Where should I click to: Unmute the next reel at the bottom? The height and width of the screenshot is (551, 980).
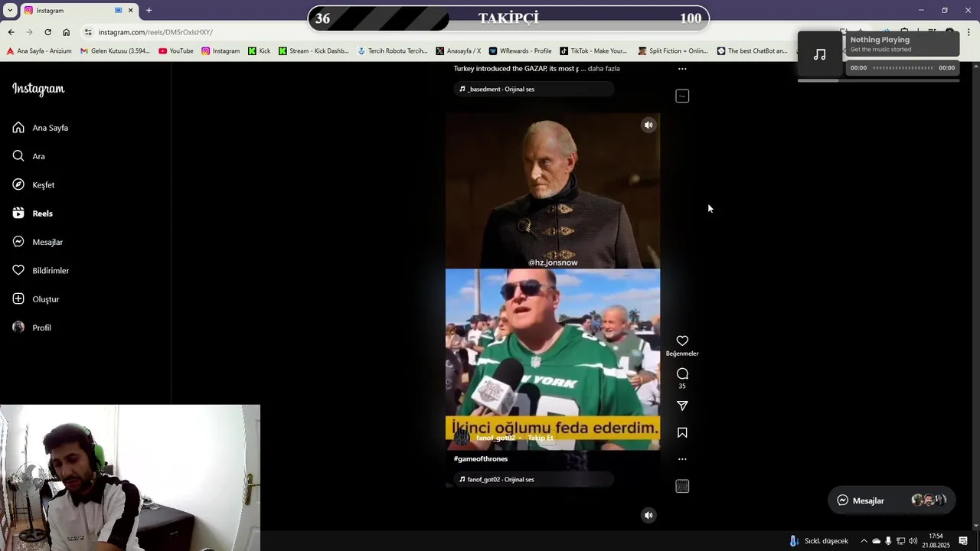[648, 515]
